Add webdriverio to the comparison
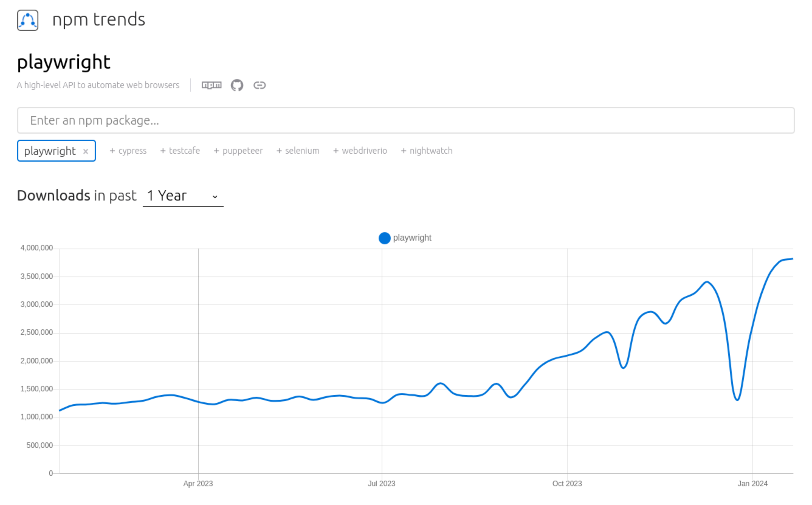Screen dimensions: 812x505 360,151
